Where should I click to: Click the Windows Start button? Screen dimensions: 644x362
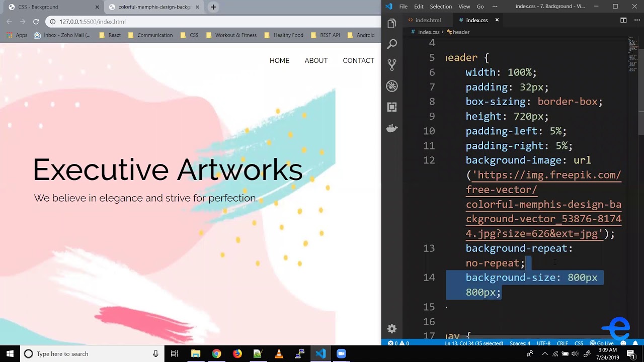coord(10,354)
